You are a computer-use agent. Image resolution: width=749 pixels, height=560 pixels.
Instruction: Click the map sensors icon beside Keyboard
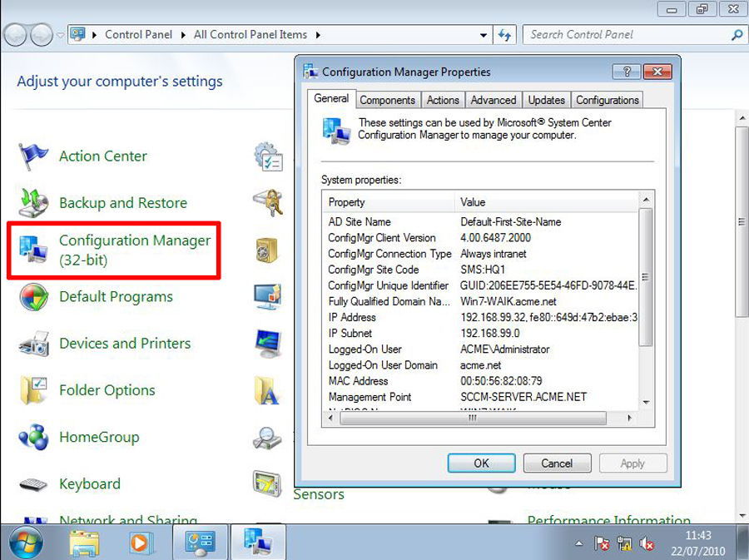[x=267, y=483]
